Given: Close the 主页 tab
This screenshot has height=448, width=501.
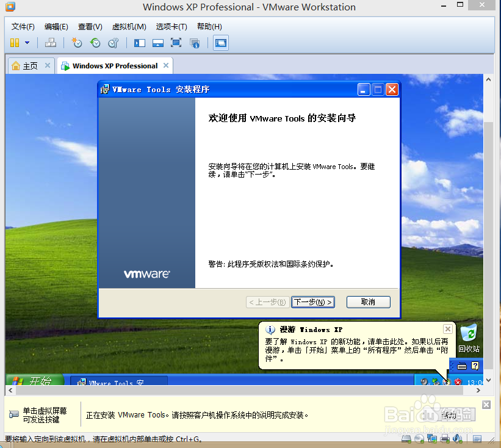Looking at the screenshot, I should [48, 65].
